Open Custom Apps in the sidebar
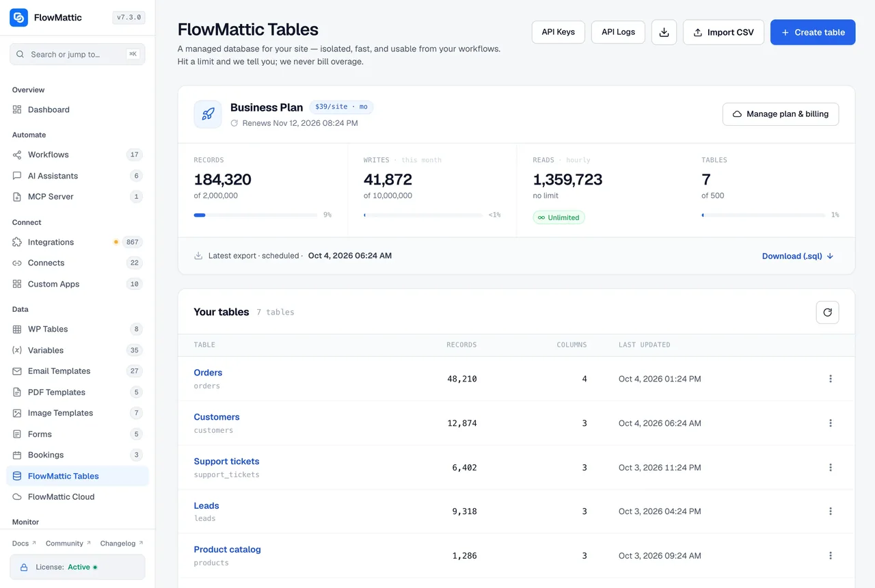This screenshot has height=588, width=875. tap(77, 284)
